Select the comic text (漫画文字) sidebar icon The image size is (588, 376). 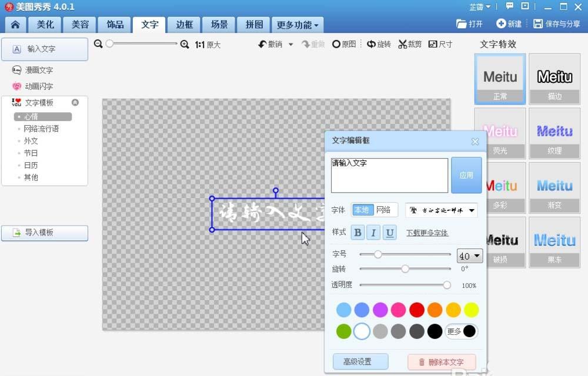[x=16, y=70]
